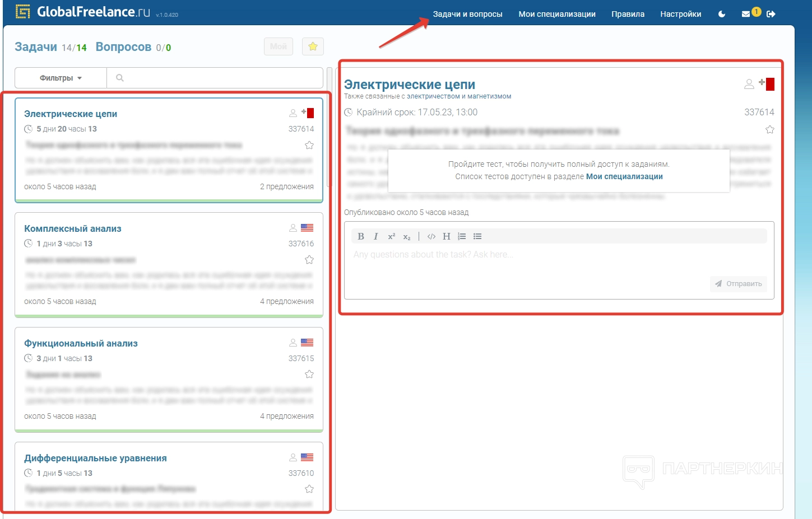Click the flag in the task detail header
This screenshot has height=519, width=812.
[767, 84]
